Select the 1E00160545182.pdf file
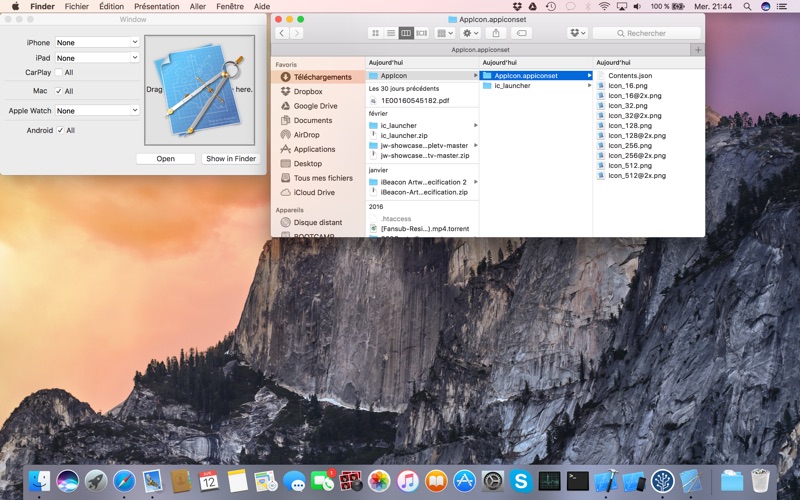The width and height of the screenshot is (800, 500). coord(414,101)
